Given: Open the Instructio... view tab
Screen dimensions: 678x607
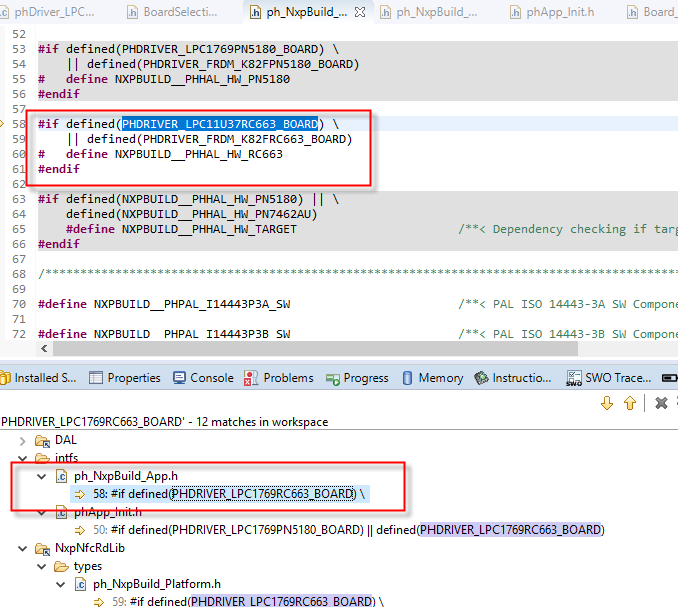Looking at the screenshot, I should coord(513,378).
